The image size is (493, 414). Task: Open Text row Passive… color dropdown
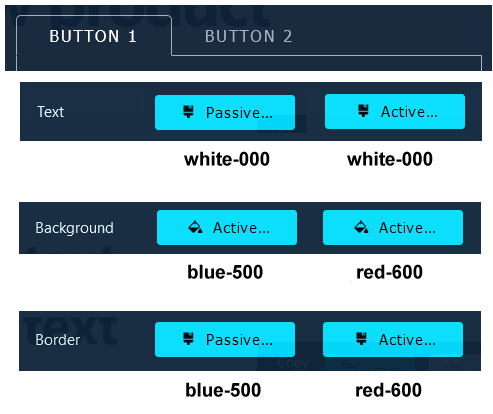coord(225,113)
